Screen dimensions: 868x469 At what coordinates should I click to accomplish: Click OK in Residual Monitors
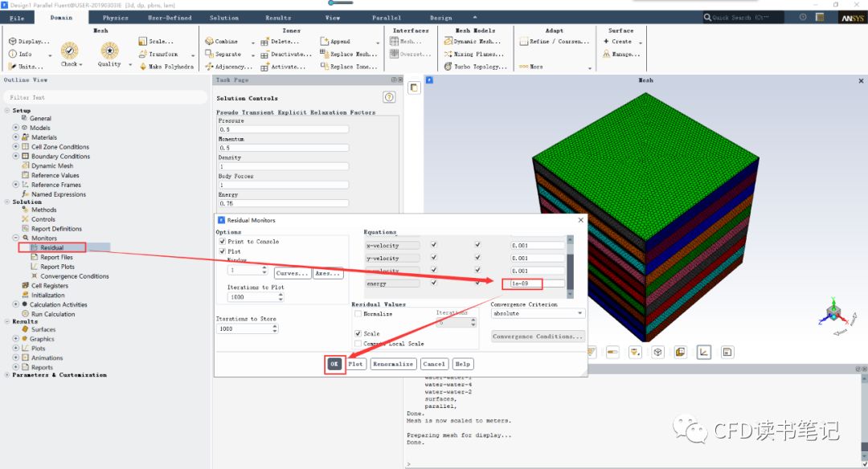tap(334, 364)
